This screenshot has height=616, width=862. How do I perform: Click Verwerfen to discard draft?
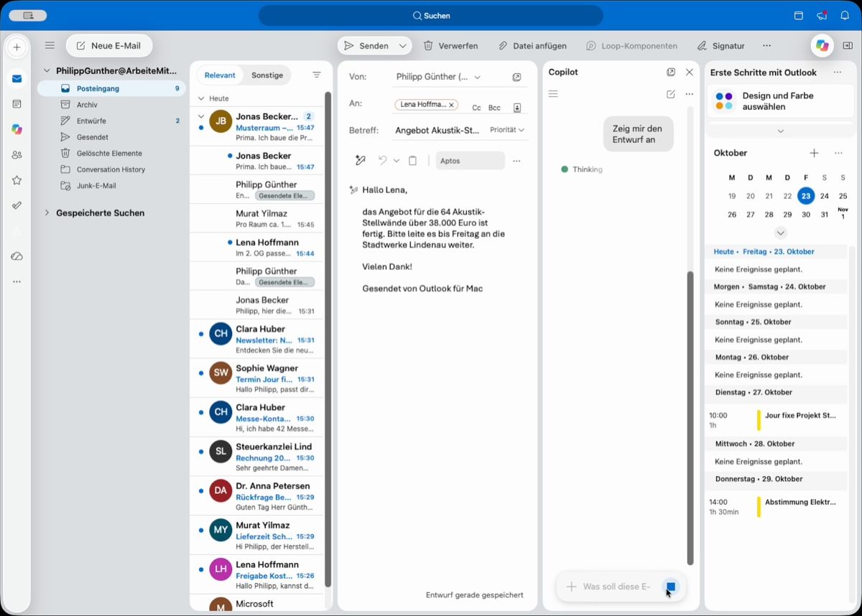click(x=450, y=45)
